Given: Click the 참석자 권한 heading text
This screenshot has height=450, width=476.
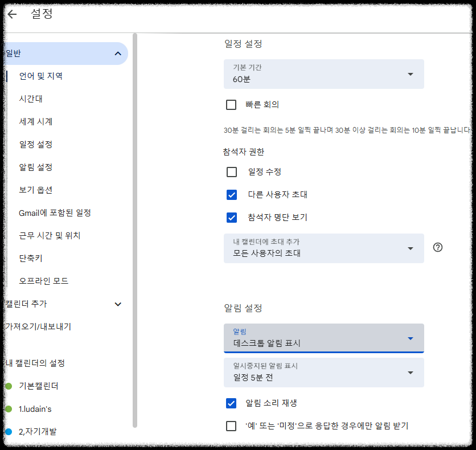Looking at the screenshot, I should (244, 152).
